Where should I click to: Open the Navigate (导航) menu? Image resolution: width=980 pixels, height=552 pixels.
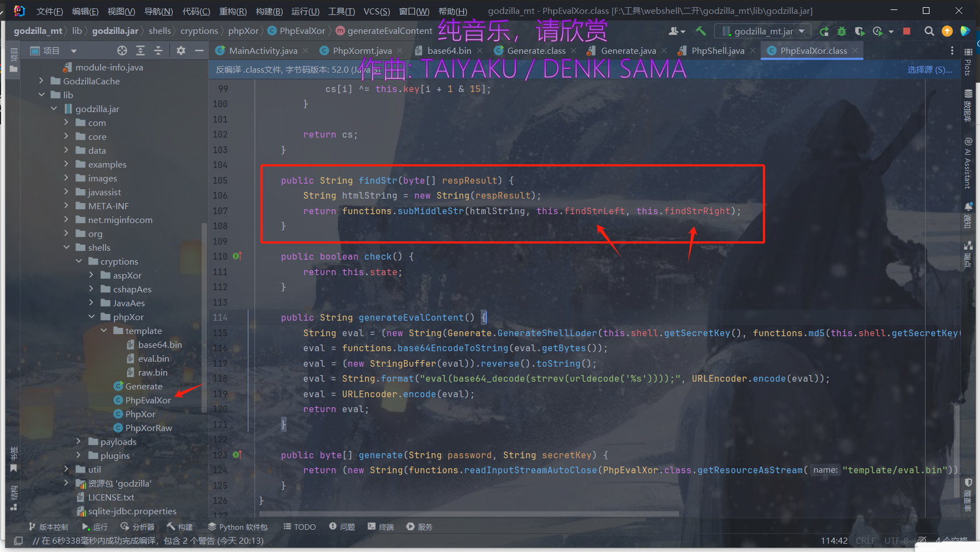coord(158,11)
